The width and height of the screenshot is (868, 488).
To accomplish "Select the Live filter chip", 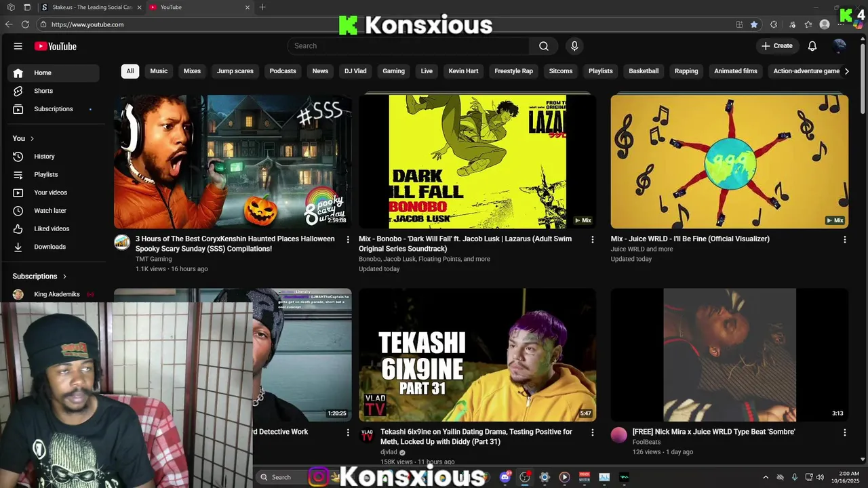I will pos(427,71).
